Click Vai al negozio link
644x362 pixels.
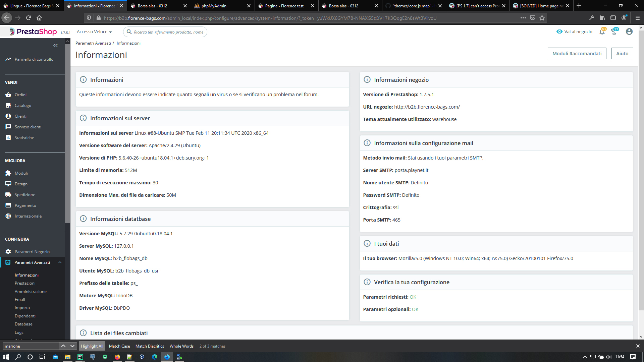tap(574, 32)
